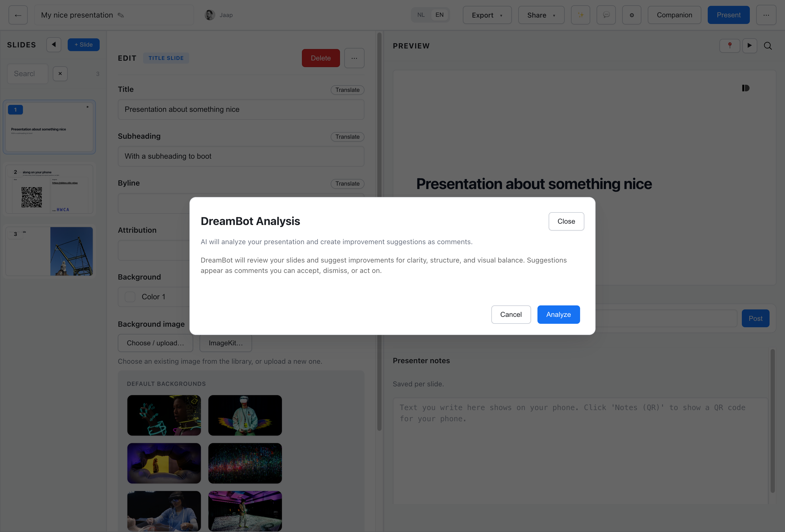Switch language to NL
Image resolution: width=785 pixels, height=532 pixels.
coord(421,15)
